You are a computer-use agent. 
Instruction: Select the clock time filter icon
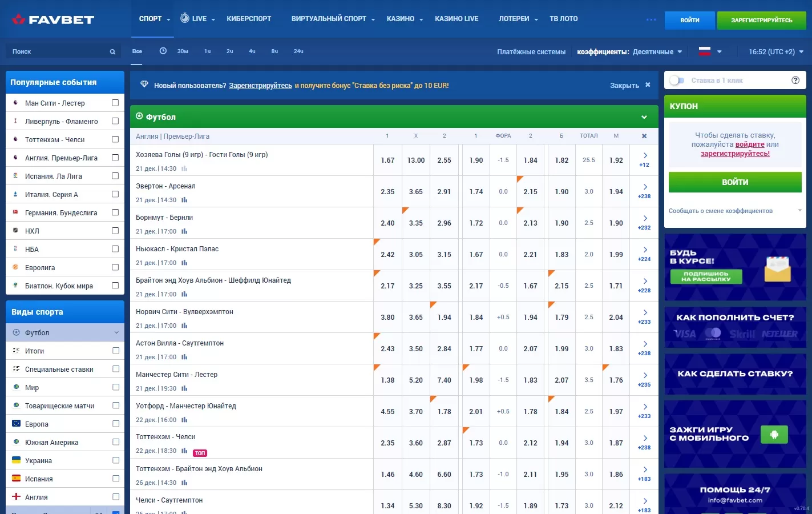tap(163, 51)
